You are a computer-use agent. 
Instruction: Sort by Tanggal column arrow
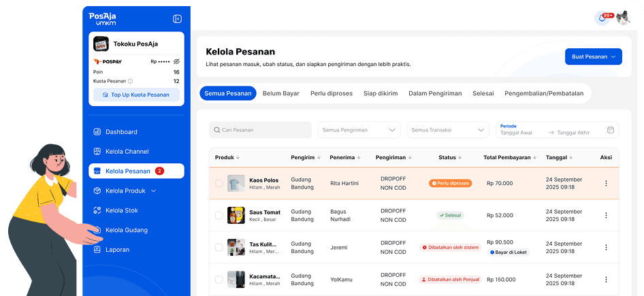[x=571, y=158]
